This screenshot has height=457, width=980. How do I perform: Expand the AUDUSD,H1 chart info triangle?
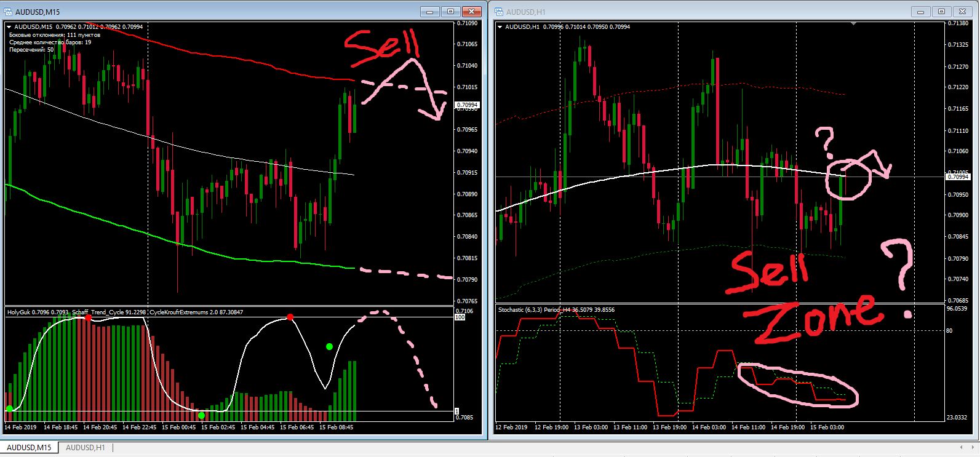click(x=500, y=27)
